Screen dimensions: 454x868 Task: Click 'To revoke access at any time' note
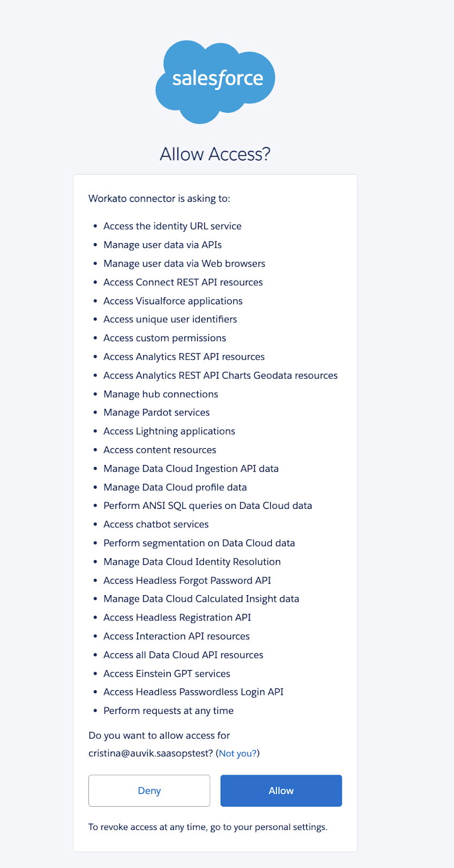[x=208, y=827]
